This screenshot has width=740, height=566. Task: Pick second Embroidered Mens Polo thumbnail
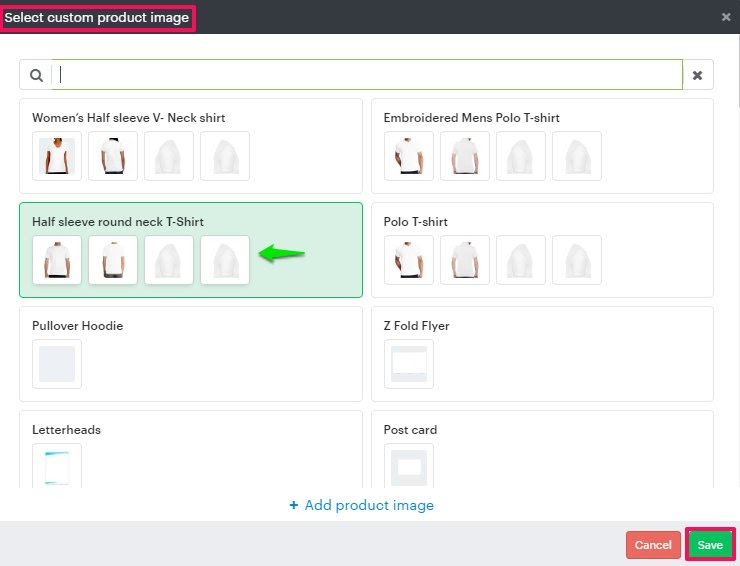[465, 156]
